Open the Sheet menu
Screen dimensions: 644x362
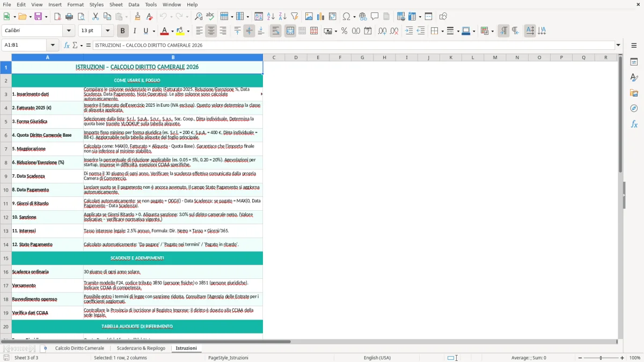(116, 4)
